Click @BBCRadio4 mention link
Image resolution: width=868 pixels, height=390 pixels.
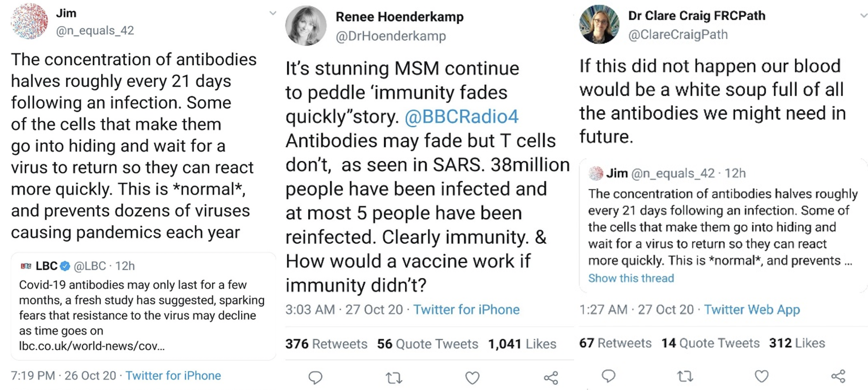pos(461,117)
